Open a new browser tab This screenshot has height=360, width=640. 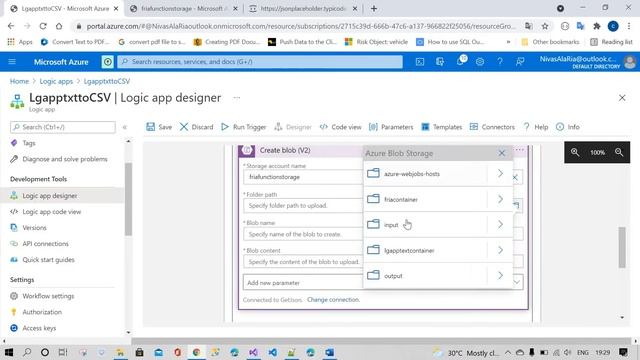[x=374, y=9]
